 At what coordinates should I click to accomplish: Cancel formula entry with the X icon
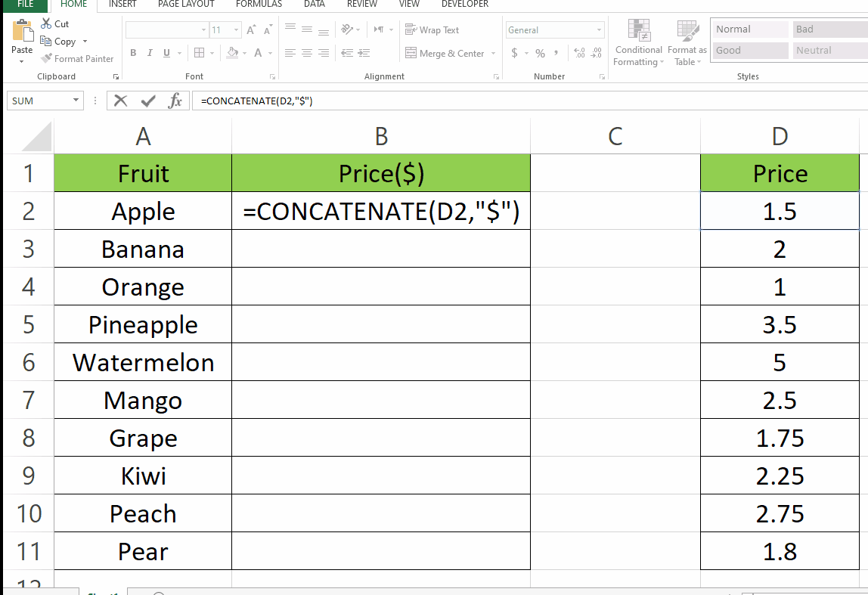click(x=120, y=101)
